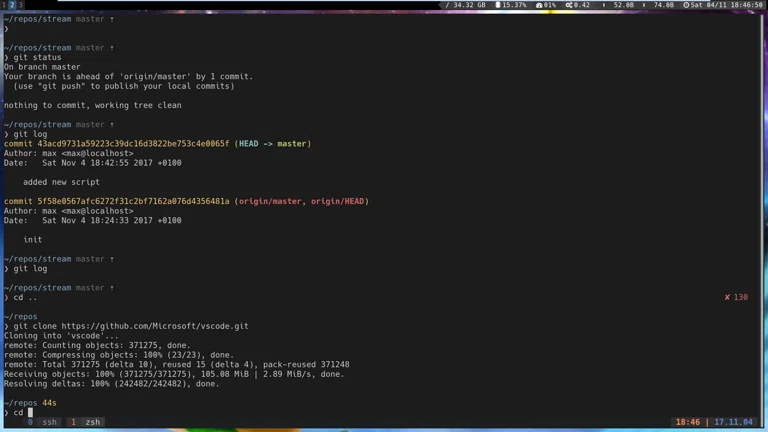This screenshot has width=768, height=432.
Task: Select tmux window 1 zsh
Action: [85, 422]
